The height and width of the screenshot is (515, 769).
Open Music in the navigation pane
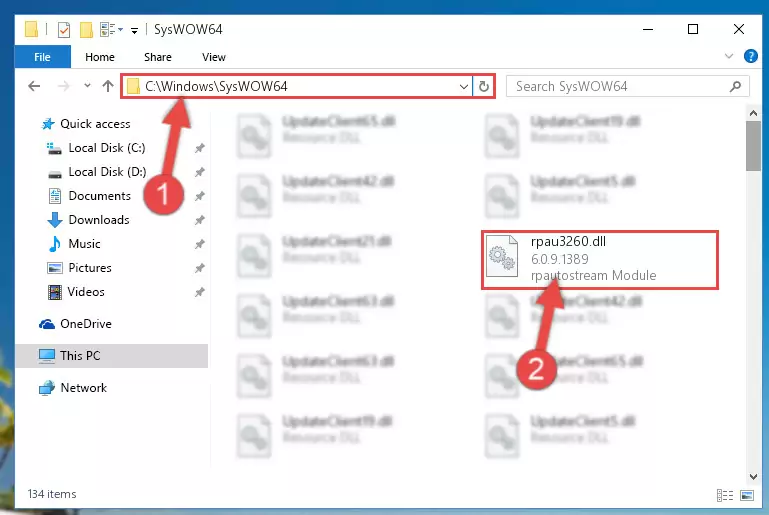pyautogui.click(x=84, y=244)
